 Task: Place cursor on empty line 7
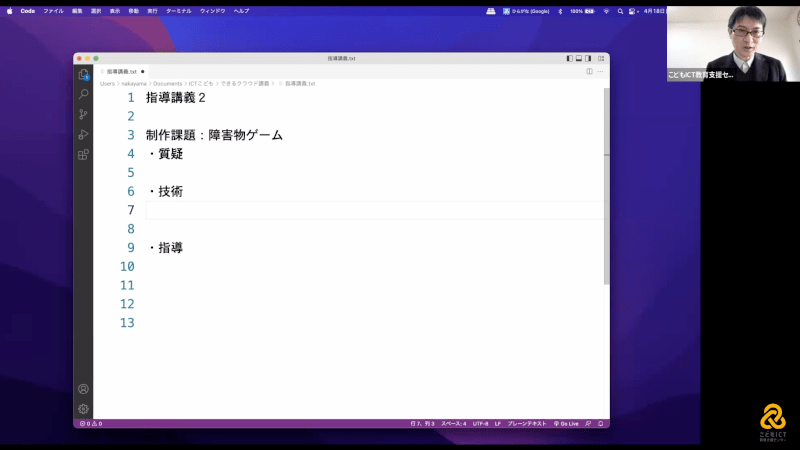375,210
